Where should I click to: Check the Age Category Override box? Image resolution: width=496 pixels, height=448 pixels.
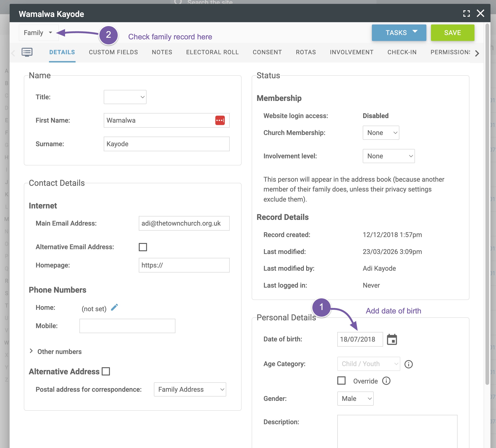pyautogui.click(x=341, y=381)
